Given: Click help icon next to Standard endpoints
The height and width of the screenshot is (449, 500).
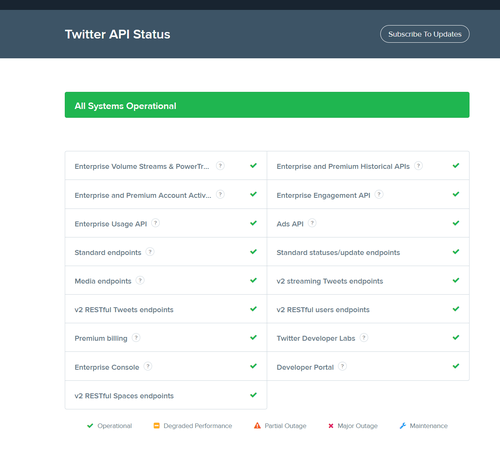Looking at the screenshot, I should (x=150, y=252).
